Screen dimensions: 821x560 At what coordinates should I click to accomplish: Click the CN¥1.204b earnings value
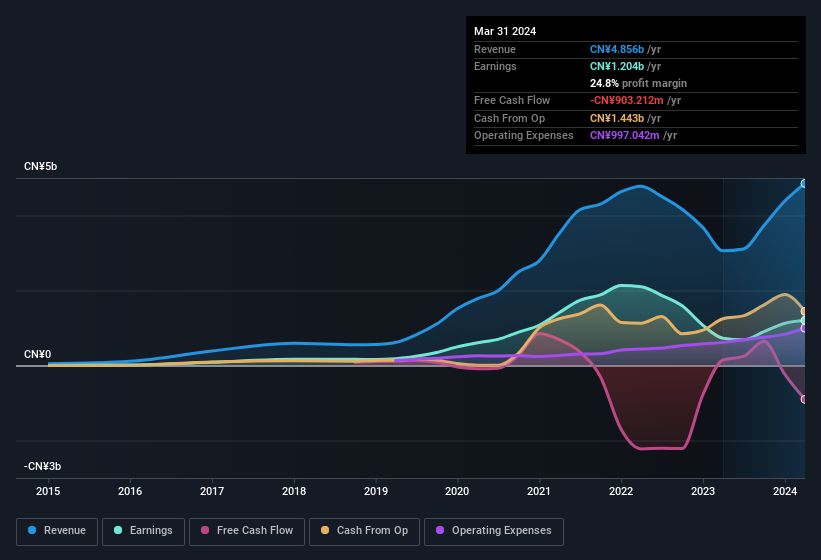[617, 66]
